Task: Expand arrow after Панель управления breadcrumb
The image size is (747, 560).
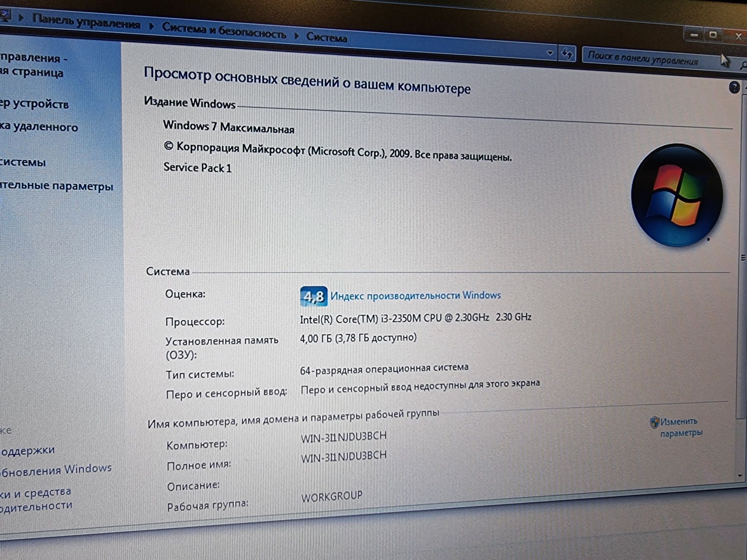Action: pos(151,26)
